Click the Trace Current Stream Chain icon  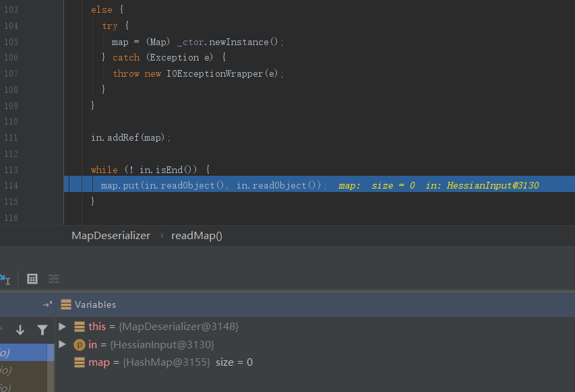54,279
